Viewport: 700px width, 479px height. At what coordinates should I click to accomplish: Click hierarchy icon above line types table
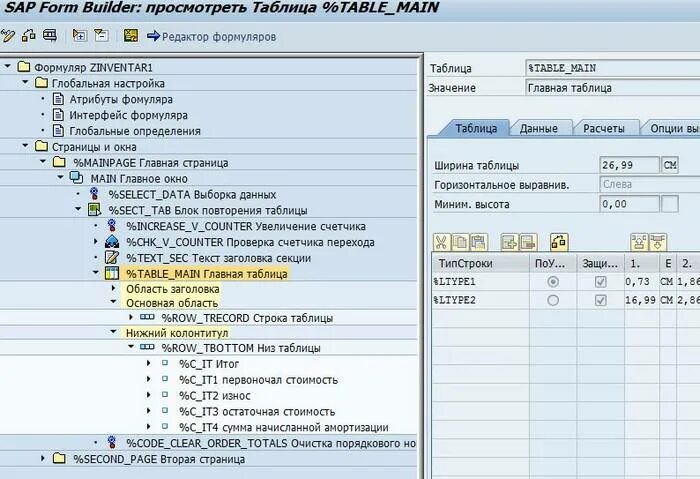click(559, 242)
